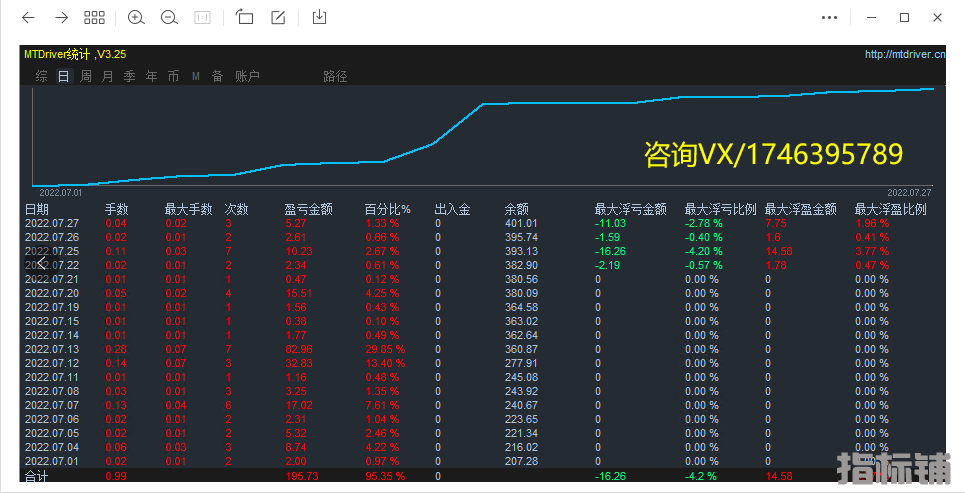965x493 pixels.
Task: Click the 最大浮盈比例 column header
Action: point(891,209)
